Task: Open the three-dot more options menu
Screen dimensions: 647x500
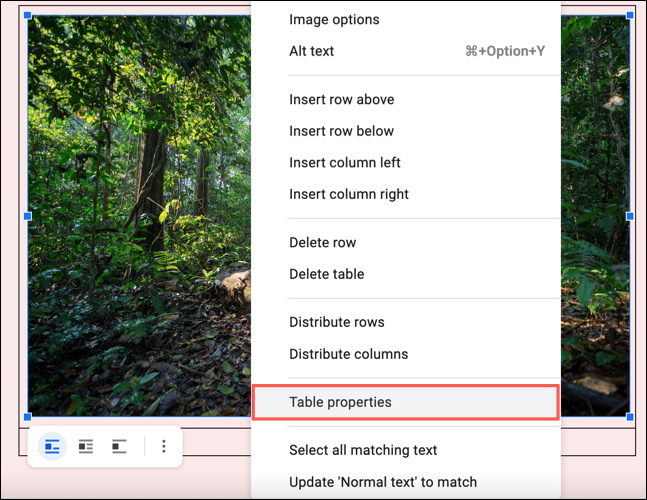Action: (x=164, y=446)
